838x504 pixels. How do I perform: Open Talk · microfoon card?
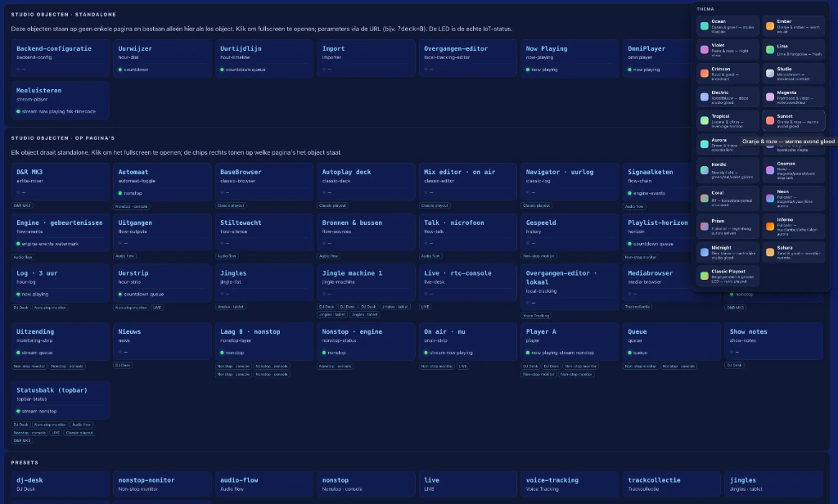[468, 232]
